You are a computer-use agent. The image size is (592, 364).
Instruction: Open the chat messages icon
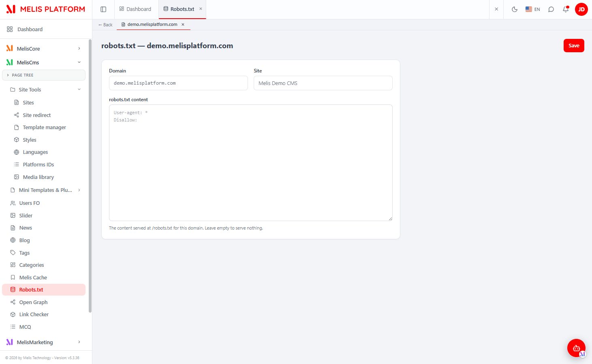551,9
